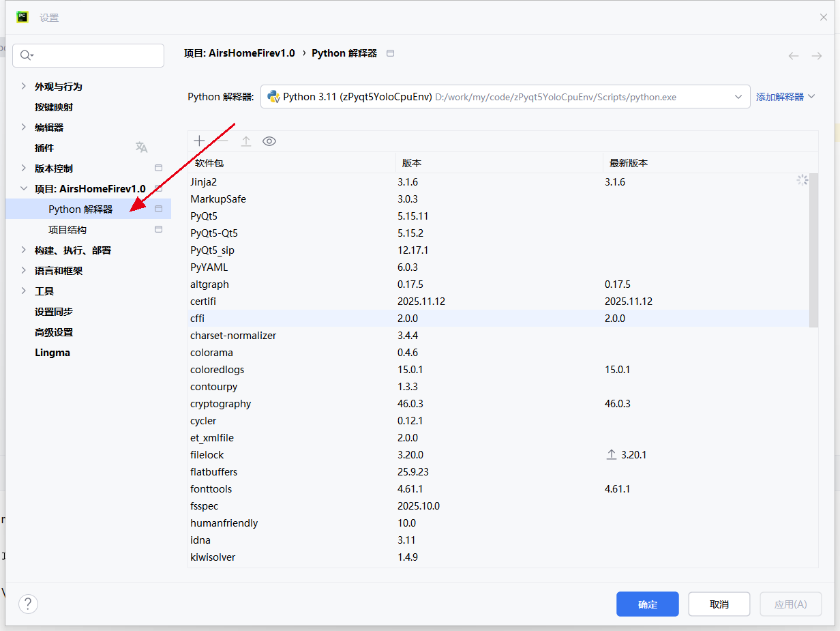Click the package list vertical scrollbar
840x631 pixels.
pyautogui.click(x=813, y=250)
